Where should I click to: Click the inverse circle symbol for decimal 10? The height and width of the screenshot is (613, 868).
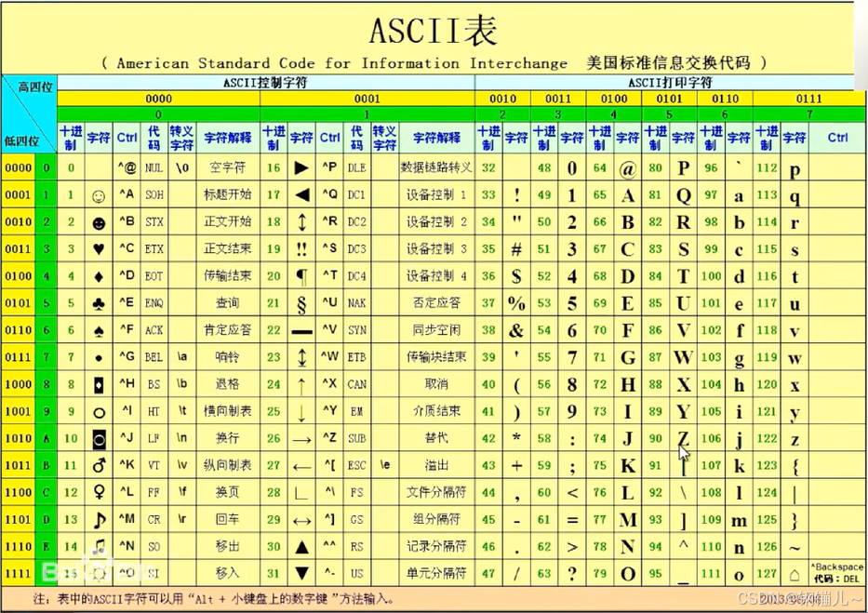coord(100,439)
